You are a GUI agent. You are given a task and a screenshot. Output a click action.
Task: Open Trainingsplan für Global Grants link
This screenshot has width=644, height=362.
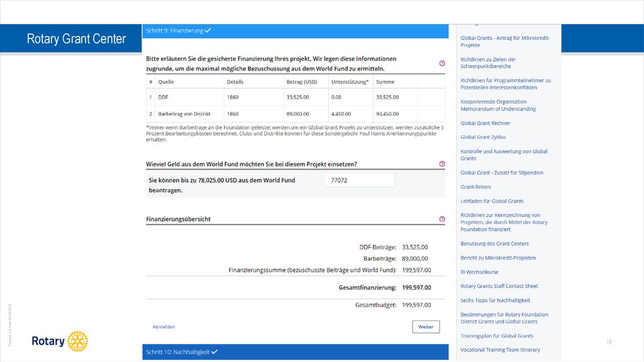[x=497, y=336]
